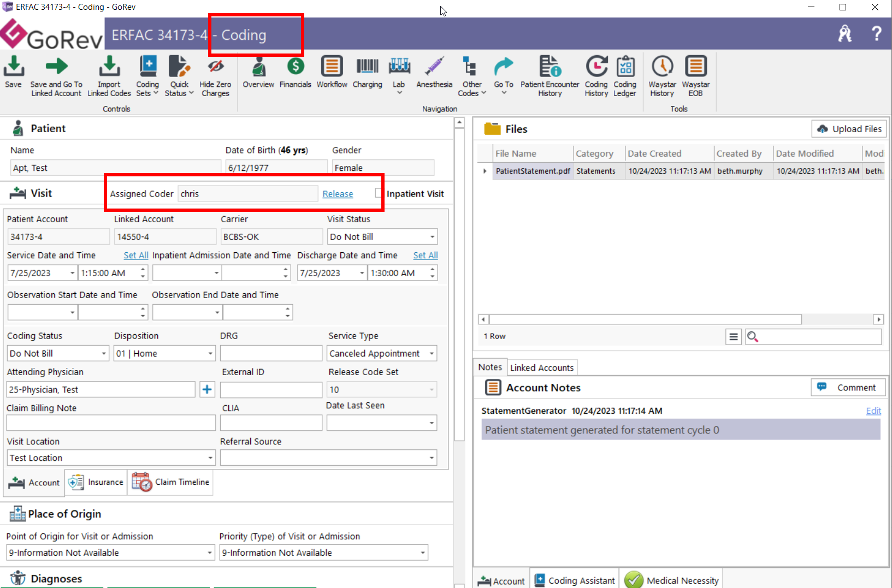Open the Discharge Date picker dropdown

(362, 273)
